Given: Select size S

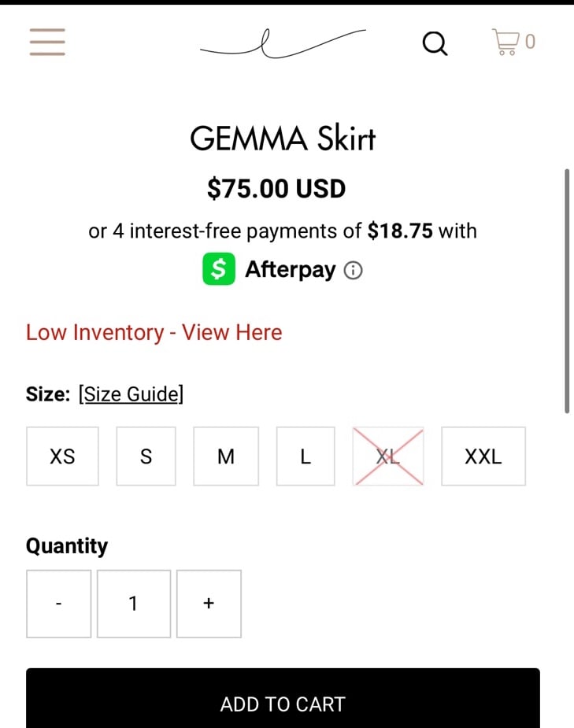Looking at the screenshot, I should pos(146,456).
